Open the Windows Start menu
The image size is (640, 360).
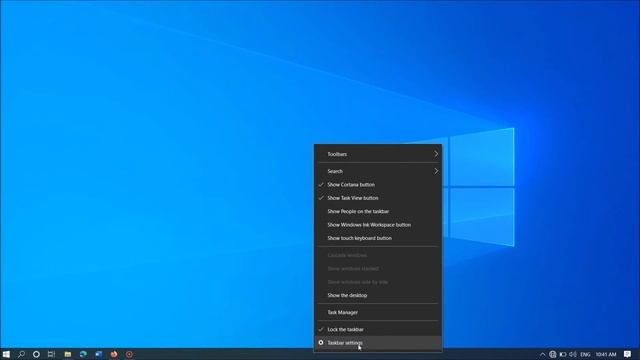6,354
